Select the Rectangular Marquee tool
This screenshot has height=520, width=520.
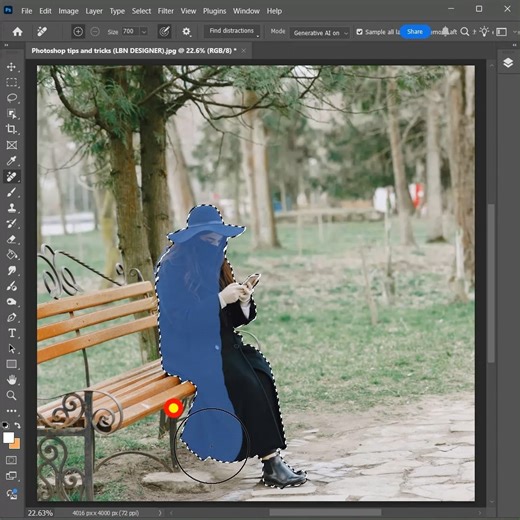(11, 82)
